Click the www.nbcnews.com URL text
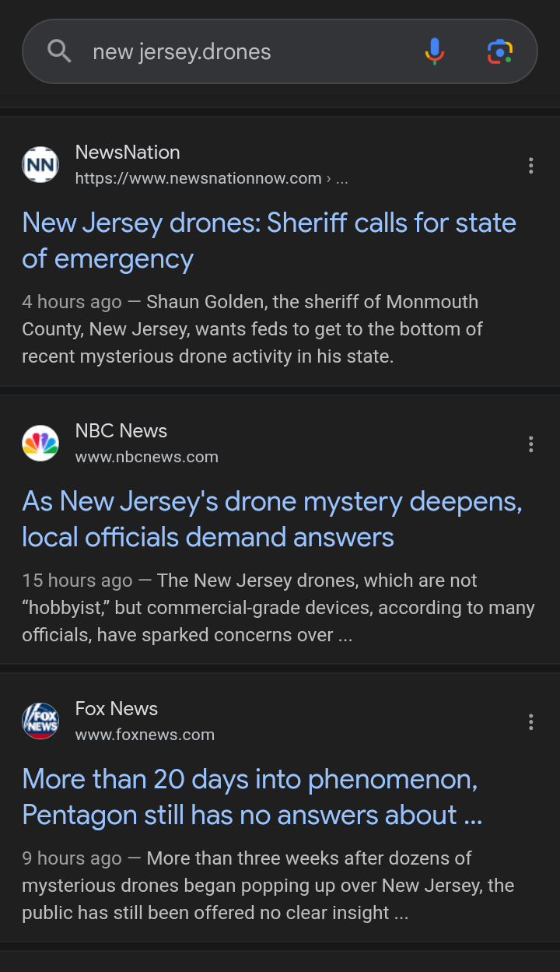Screen dimensions: 560x972 146,457
